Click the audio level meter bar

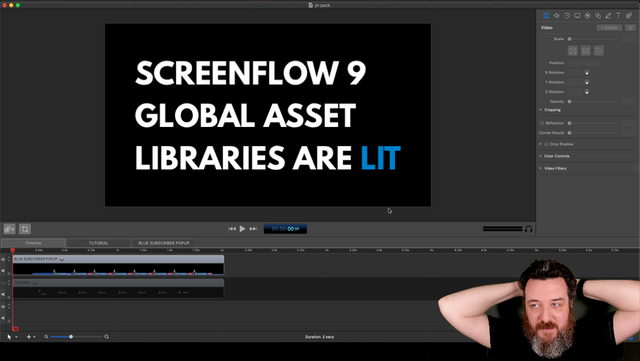[502, 229]
